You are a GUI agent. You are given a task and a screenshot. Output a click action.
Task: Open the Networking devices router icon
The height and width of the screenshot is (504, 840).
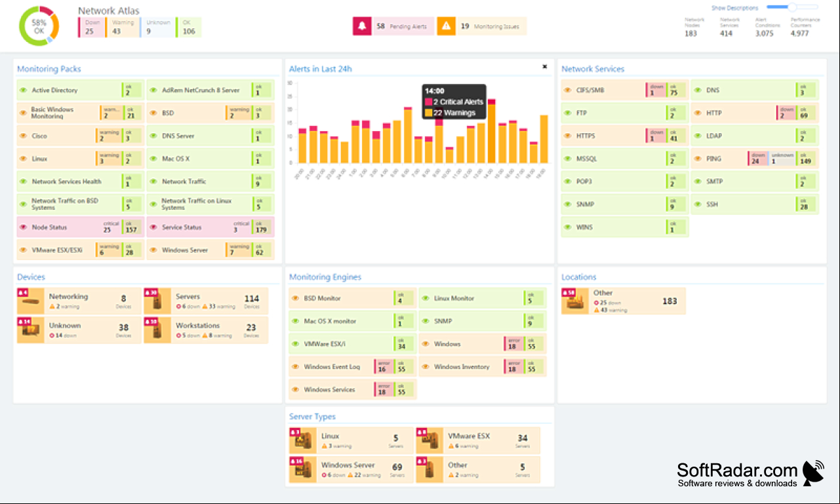(x=31, y=301)
